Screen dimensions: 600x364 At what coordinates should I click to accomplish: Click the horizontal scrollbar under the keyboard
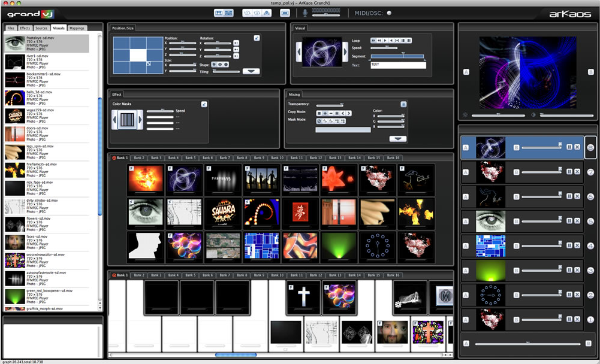[236, 355]
